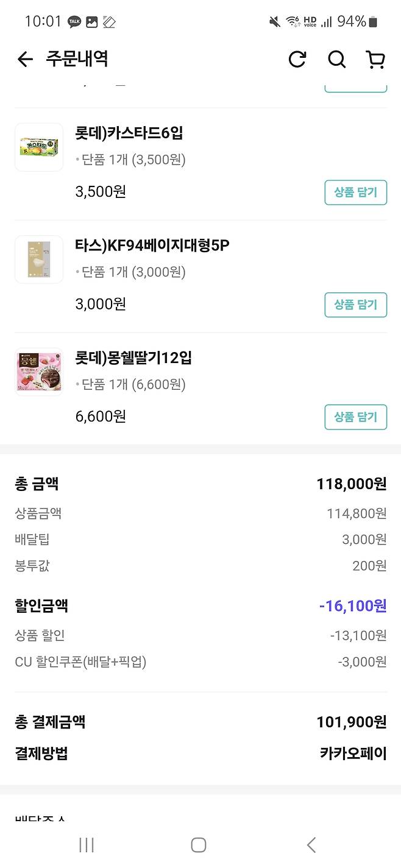
Task: Open the KF94 mask product thumbnail
Action: pyautogui.click(x=39, y=259)
